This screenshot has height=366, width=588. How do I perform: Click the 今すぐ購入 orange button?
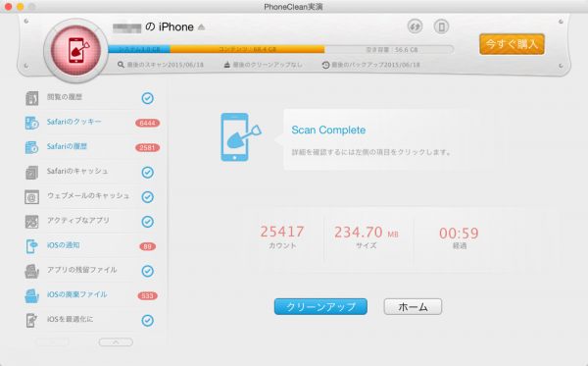[x=512, y=44]
